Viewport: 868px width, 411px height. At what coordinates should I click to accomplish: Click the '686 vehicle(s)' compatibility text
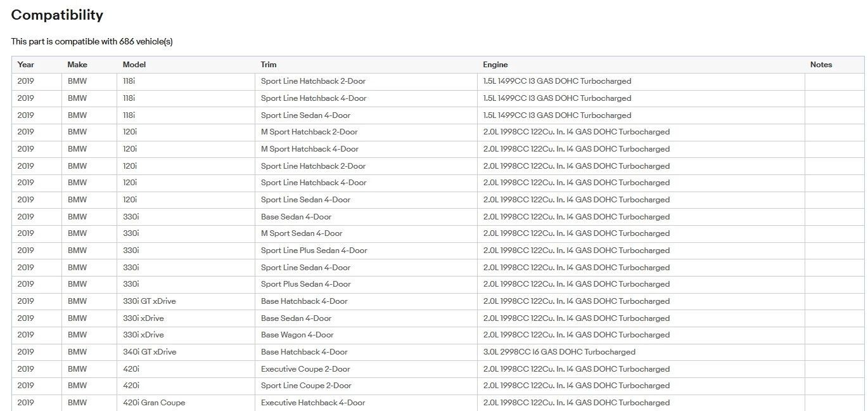click(x=146, y=42)
